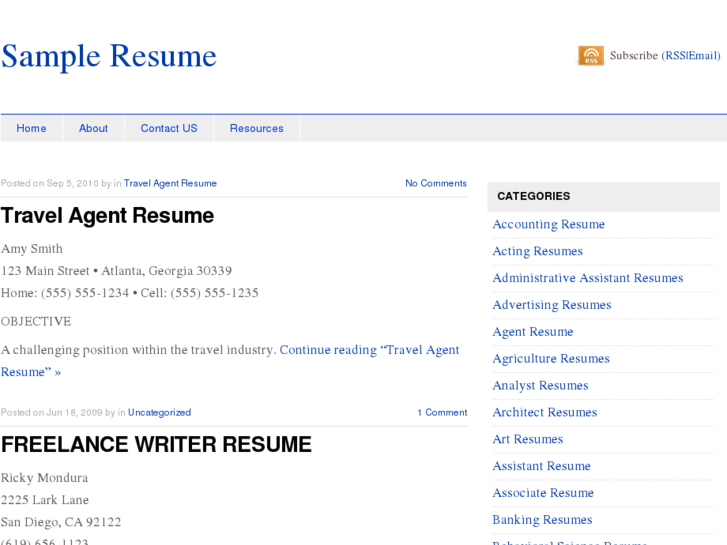
Task: Open Art Resumes category
Action: (x=528, y=439)
